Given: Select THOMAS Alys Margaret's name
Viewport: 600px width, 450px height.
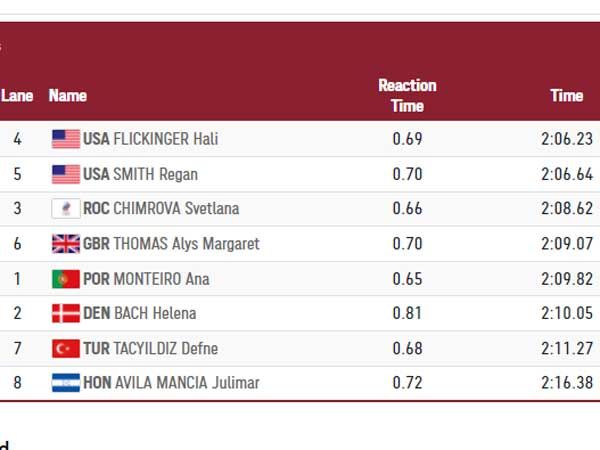Looking at the screenshot, I should [186, 244].
